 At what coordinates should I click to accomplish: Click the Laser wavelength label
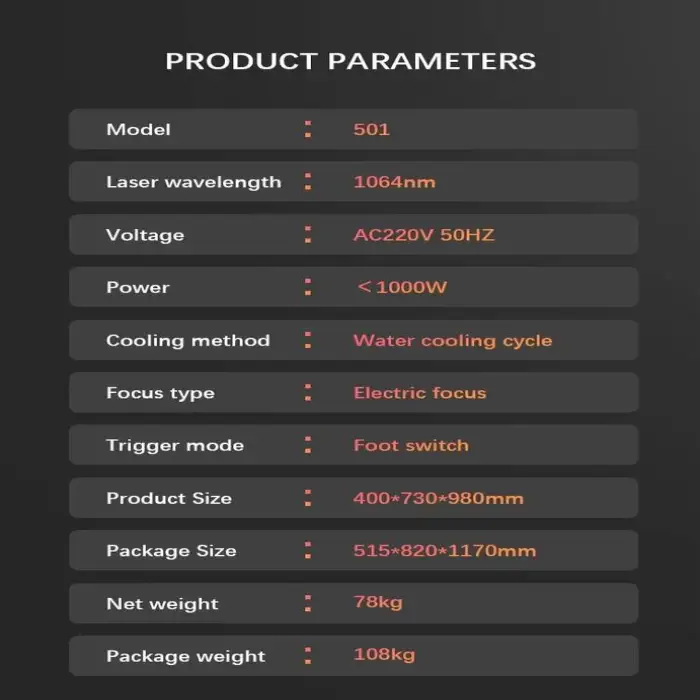pos(193,182)
